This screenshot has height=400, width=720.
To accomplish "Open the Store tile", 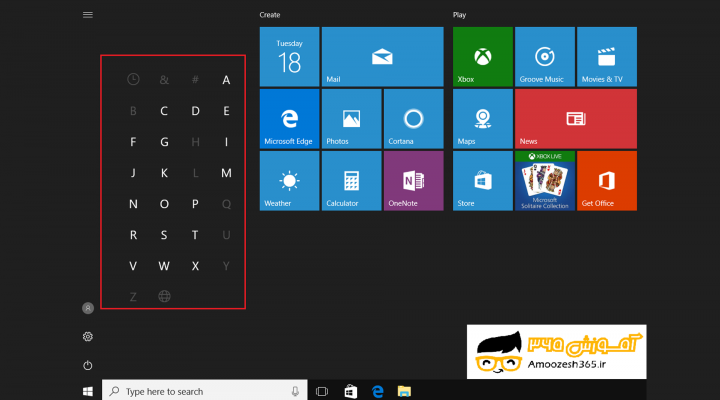I will click(483, 181).
